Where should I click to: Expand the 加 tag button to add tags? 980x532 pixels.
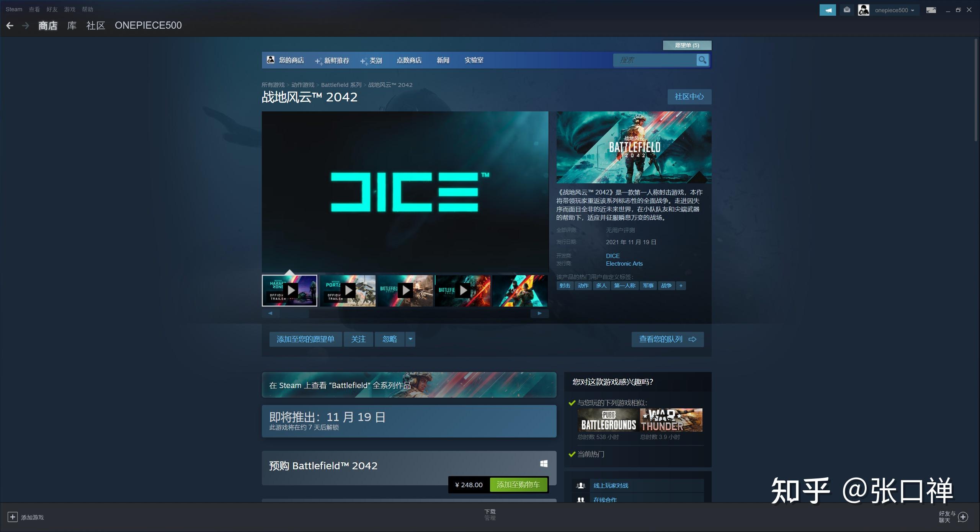681,286
